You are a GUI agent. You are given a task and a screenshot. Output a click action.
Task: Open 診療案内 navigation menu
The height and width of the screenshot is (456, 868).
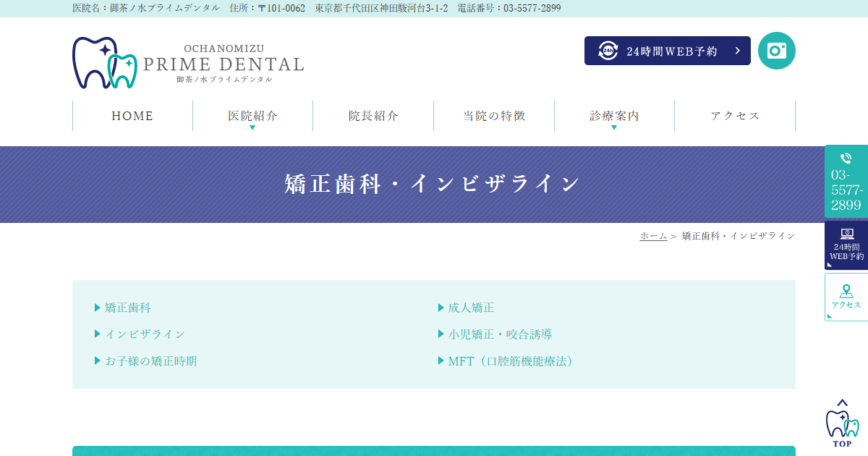click(x=614, y=116)
